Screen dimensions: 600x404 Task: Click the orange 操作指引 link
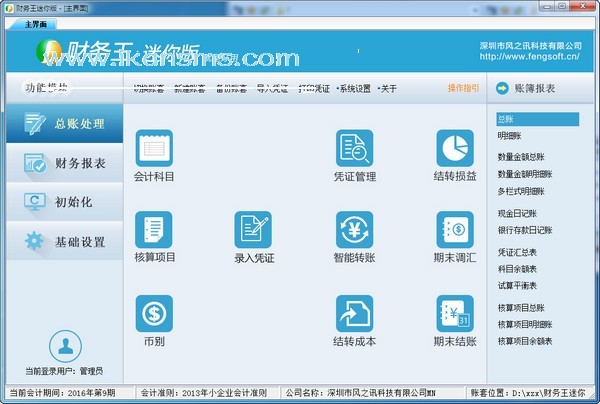[x=463, y=88]
